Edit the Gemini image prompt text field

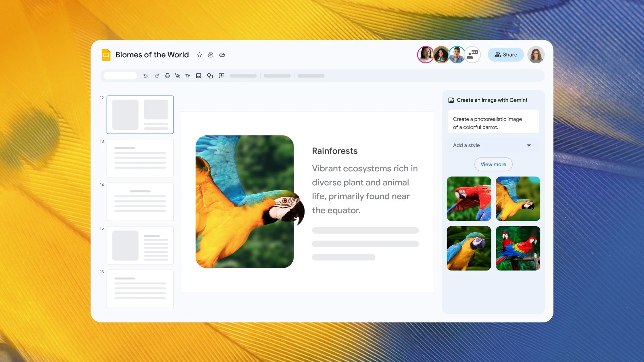tap(493, 123)
